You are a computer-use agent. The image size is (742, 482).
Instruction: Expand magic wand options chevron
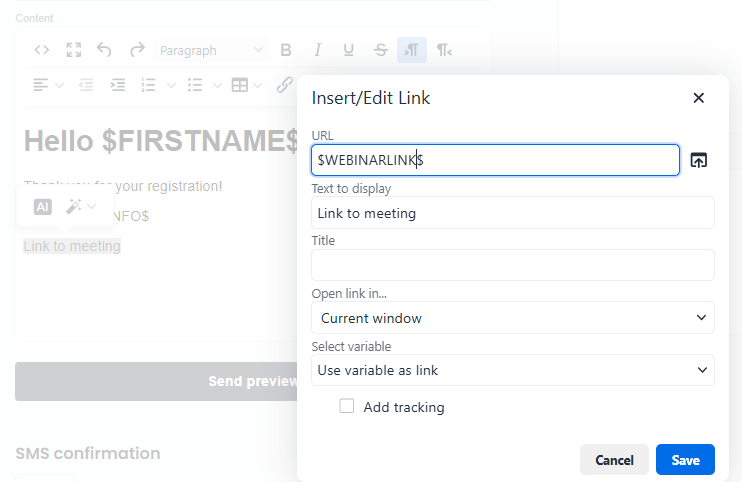tap(92, 206)
